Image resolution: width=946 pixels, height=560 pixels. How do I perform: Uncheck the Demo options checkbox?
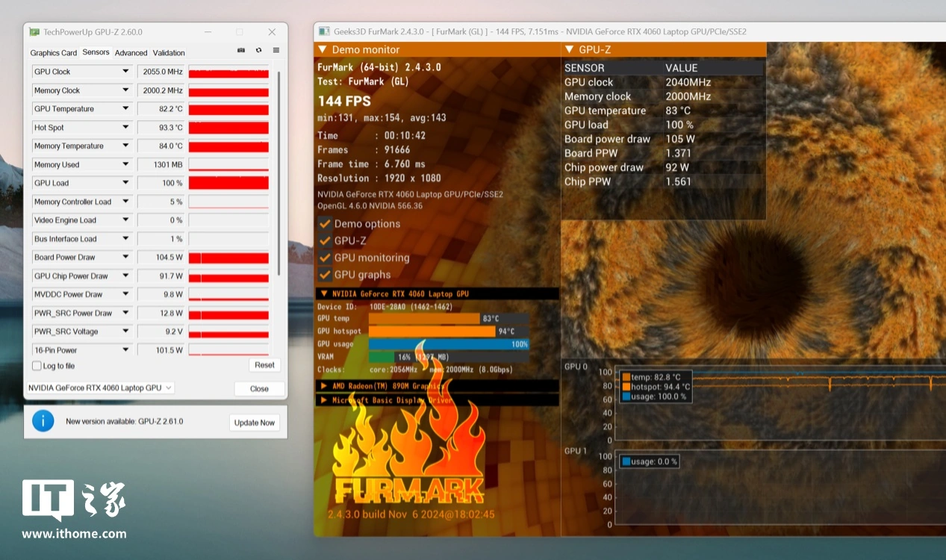(x=325, y=223)
